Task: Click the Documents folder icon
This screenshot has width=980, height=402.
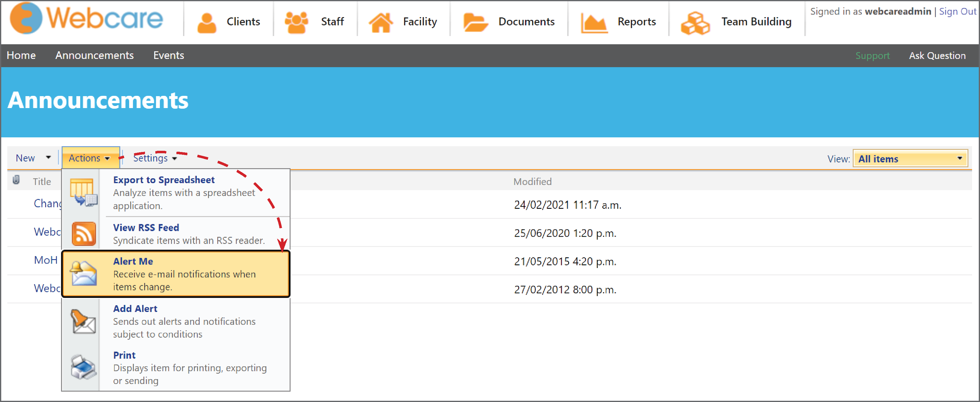Action: tap(475, 23)
